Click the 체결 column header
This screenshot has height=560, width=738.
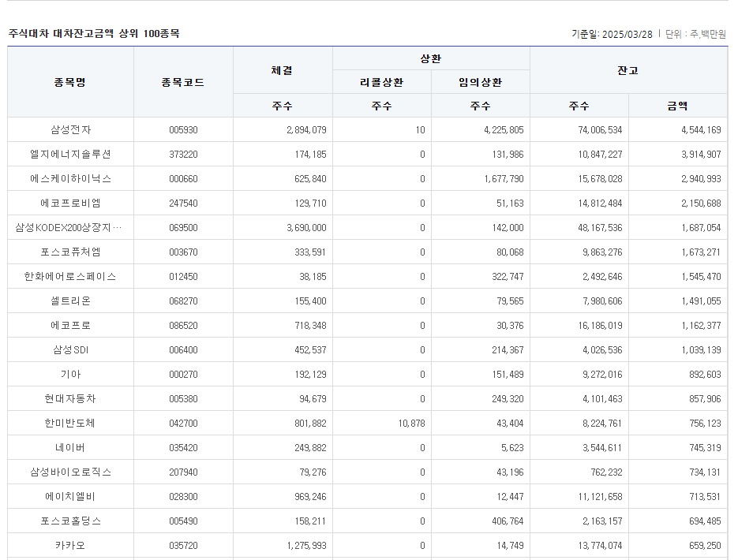(282, 70)
